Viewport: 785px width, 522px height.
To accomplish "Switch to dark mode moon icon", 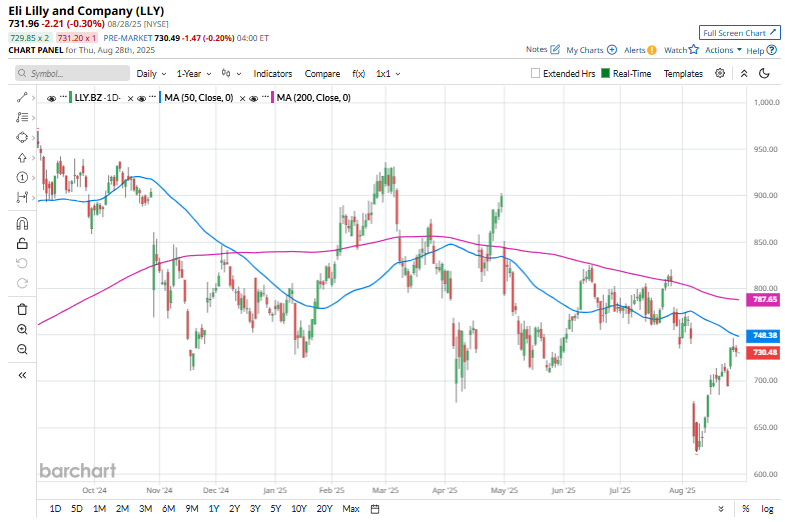I will pos(764,74).
